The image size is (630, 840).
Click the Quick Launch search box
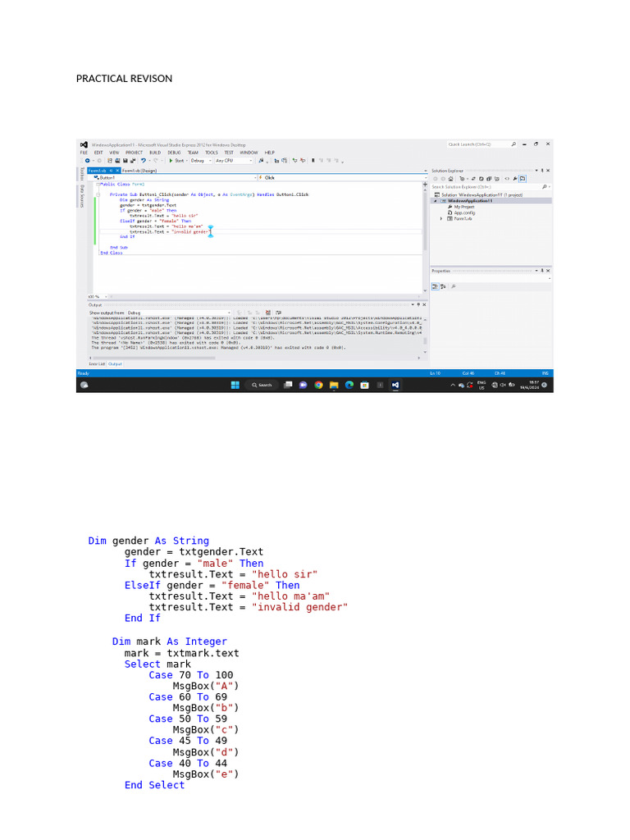[474, 144]
